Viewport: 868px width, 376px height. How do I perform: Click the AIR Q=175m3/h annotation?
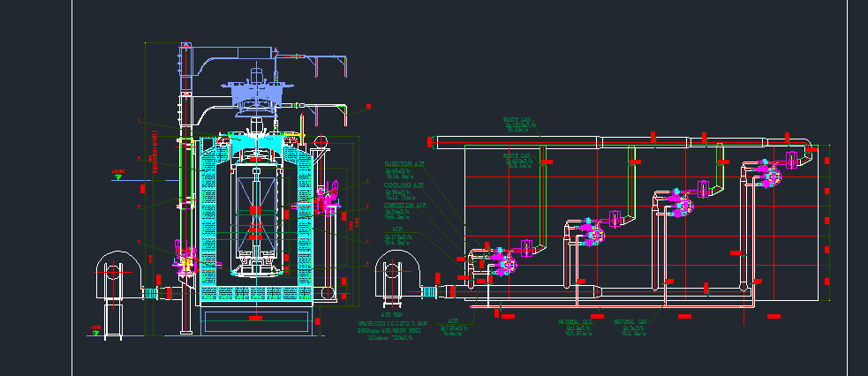tap(398, 236)
